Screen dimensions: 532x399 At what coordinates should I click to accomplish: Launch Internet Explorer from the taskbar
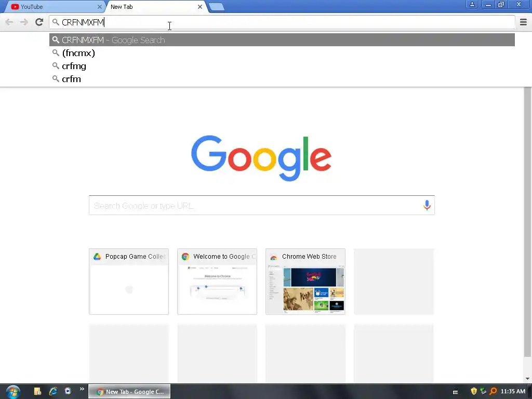pos(53,391)
